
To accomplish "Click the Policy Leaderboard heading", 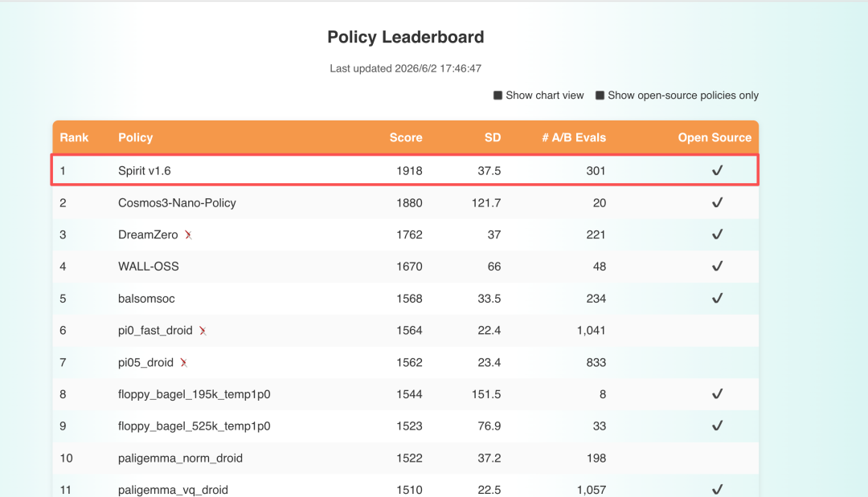I will [x=406, y=37].
